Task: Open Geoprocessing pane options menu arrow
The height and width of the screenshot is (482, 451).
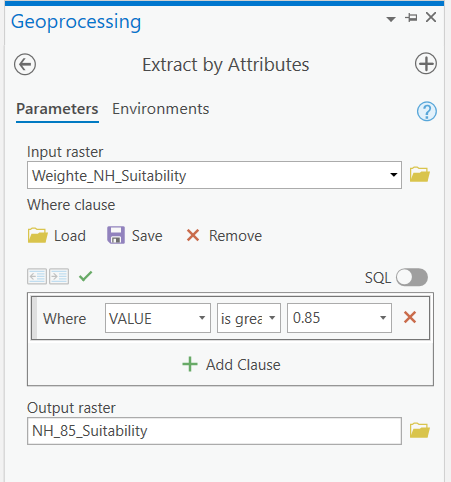Action: point(391,19)
